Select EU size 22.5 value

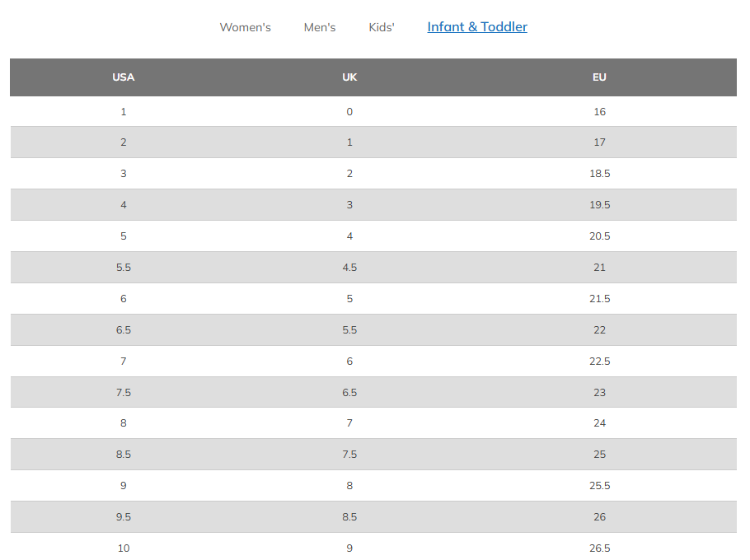coord(599,362)
